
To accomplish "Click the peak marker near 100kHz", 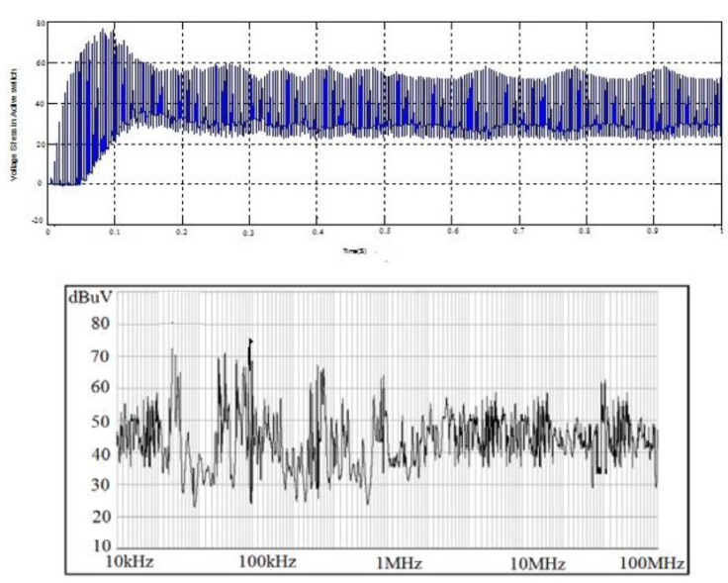I will [x=250, y=341].
